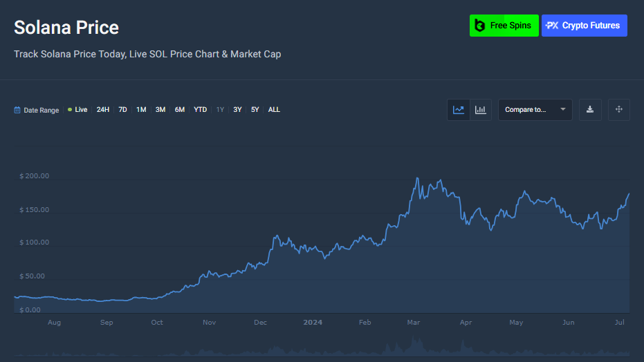The width and height of the screenshot is (644, 362).
Task: Select the 3Y time range
Action: click(x=237, y=110)
